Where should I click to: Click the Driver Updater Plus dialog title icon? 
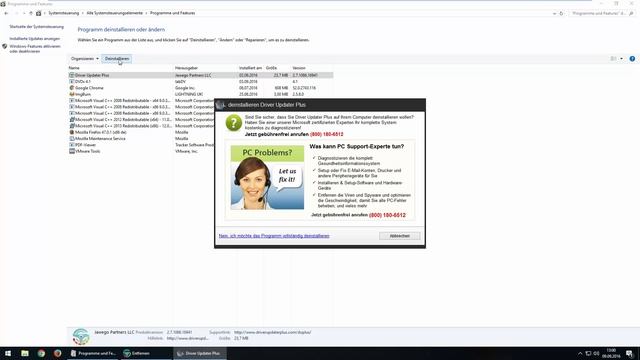[x=221, y=105]
